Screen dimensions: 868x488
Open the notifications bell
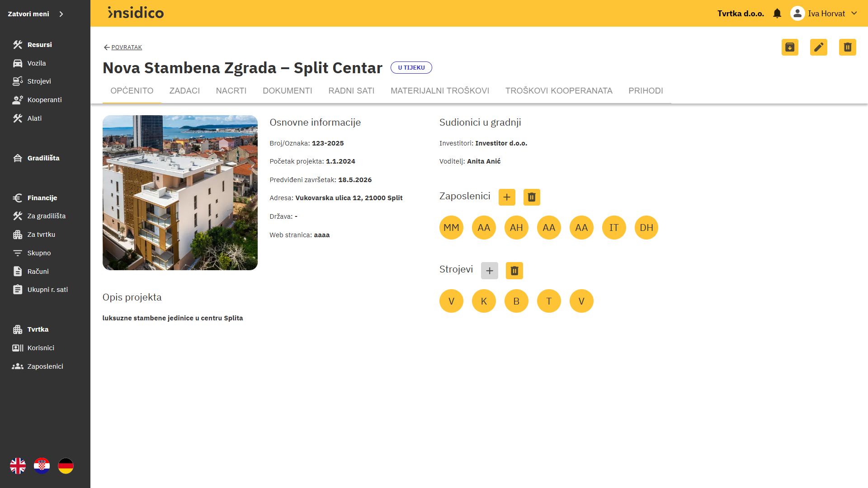pos(777,14)
